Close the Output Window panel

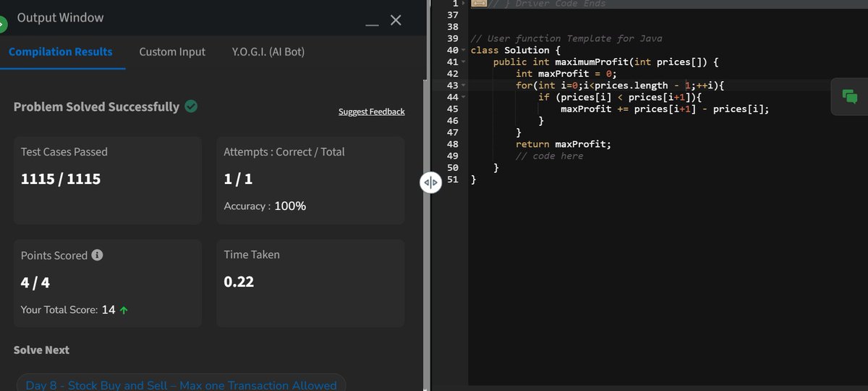click(396, 20)
